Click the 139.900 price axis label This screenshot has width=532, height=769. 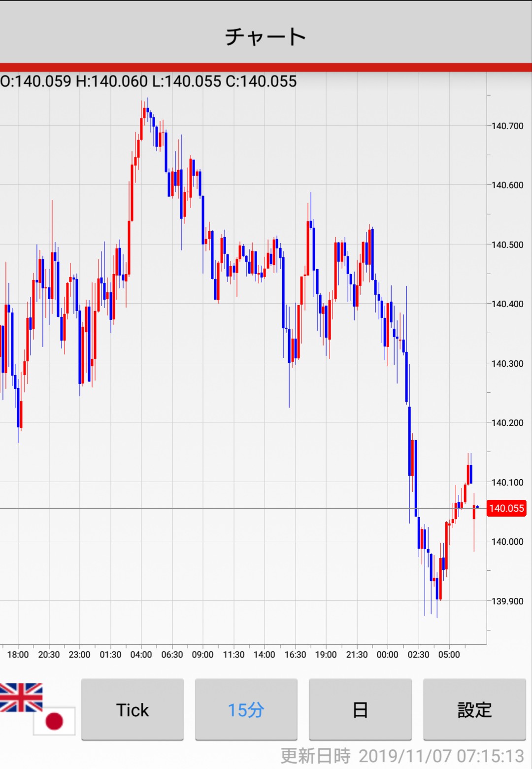pos(507,601)
